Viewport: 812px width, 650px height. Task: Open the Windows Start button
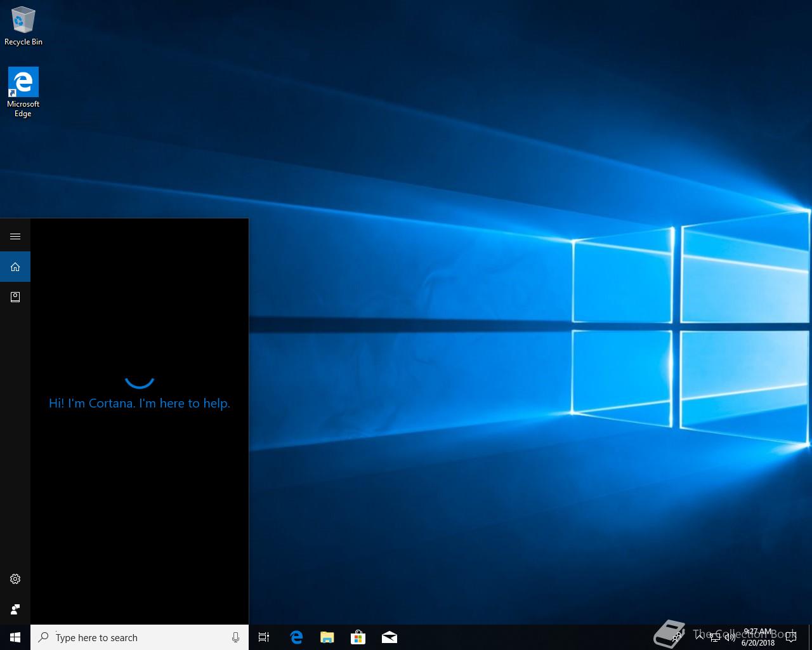[15, 637]
